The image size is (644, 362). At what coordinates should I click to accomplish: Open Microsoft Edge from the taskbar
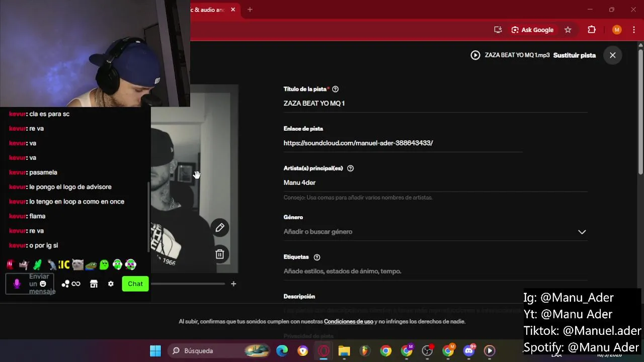coord(282,350)
